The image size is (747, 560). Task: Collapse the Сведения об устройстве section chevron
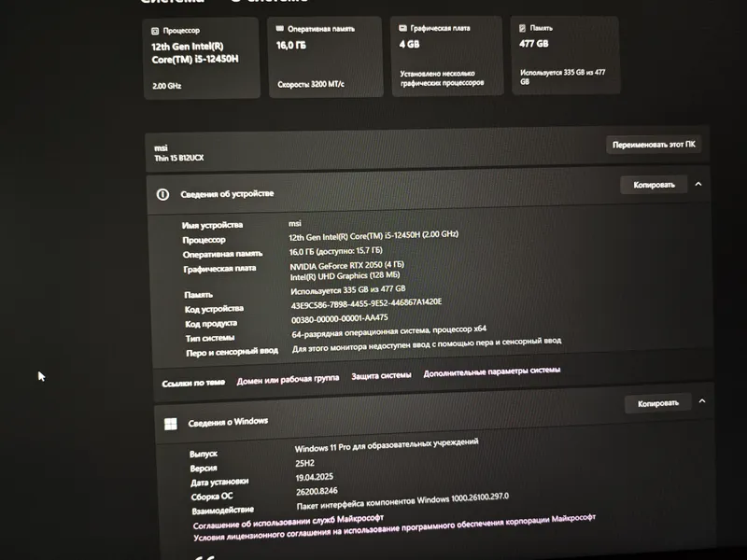pos(698,184)
